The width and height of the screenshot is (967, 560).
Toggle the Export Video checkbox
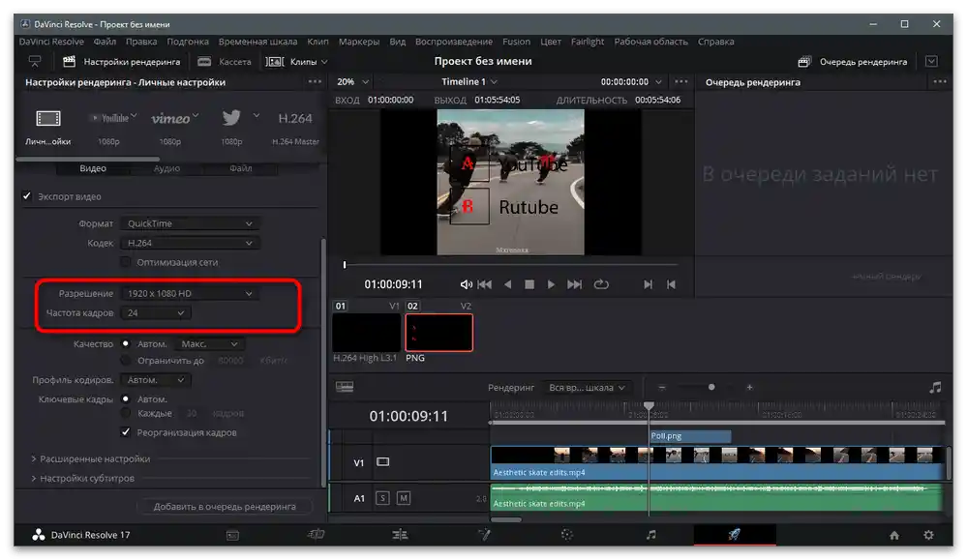point(26,196)
